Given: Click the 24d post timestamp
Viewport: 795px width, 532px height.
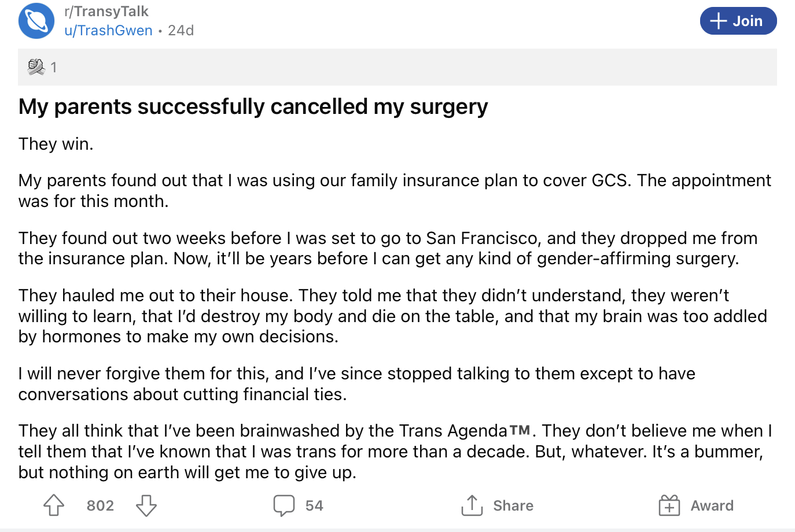Looking at the screenshot, I should click(181, 30).
